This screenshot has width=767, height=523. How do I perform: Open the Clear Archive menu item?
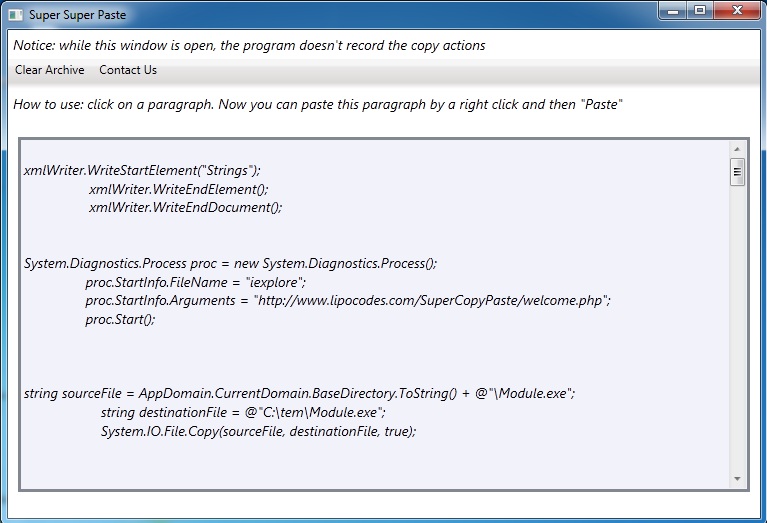coord(49,70)
